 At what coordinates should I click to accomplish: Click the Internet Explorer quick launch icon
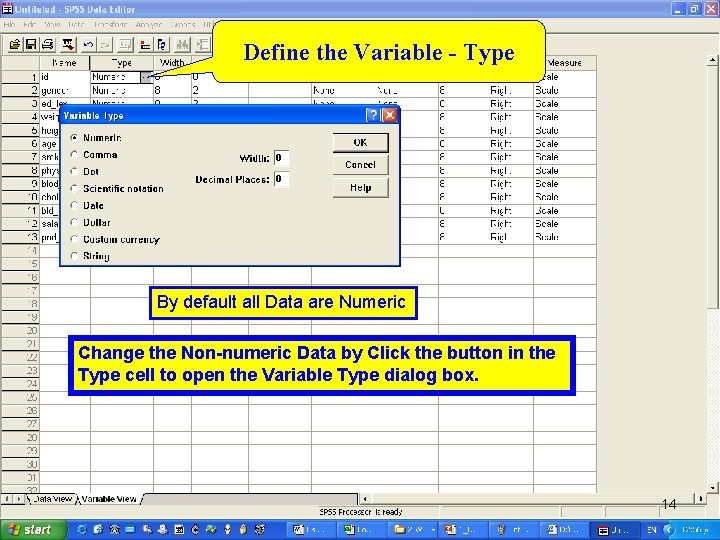pos(82,529)
